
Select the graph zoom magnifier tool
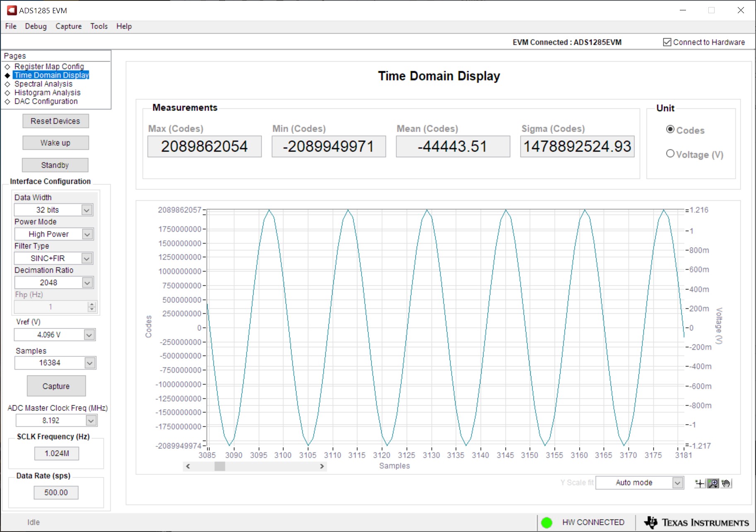click(x=713, y=483)
